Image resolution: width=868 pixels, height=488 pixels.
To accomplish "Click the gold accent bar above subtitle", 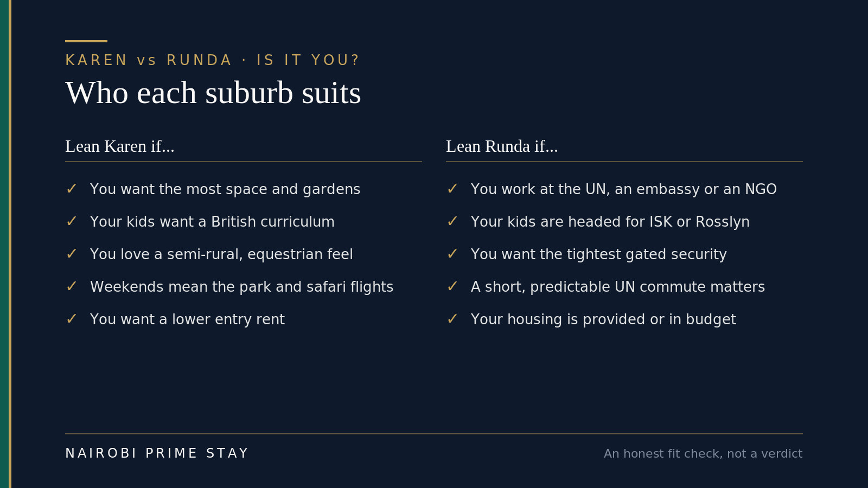I will pos(86,41).
